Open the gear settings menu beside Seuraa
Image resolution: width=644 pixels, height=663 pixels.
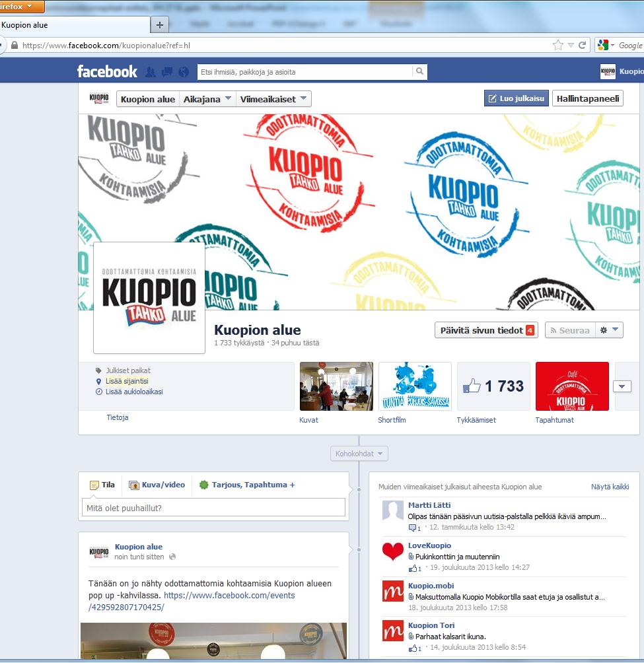(610, 330)
